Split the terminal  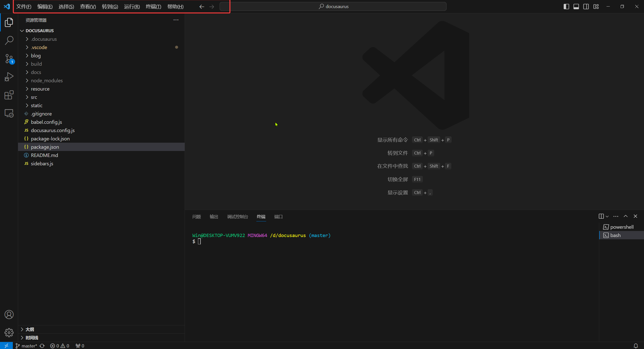click(601, 216)
